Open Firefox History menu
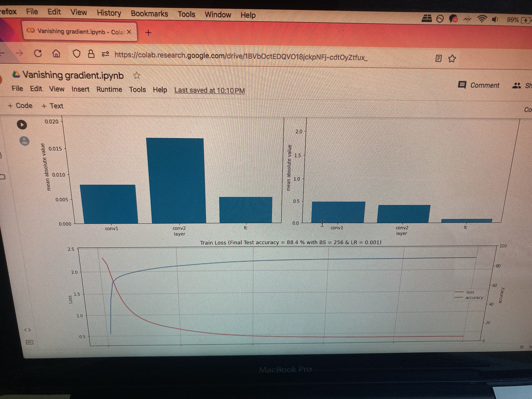Viewport: 532px width, 399px height. coord(109,13)
